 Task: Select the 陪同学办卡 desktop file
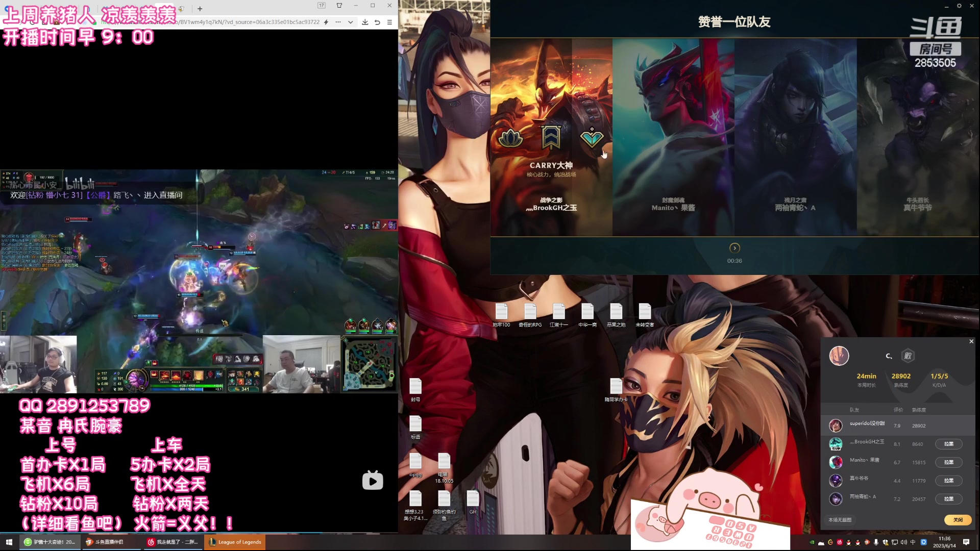pos(616,390)
